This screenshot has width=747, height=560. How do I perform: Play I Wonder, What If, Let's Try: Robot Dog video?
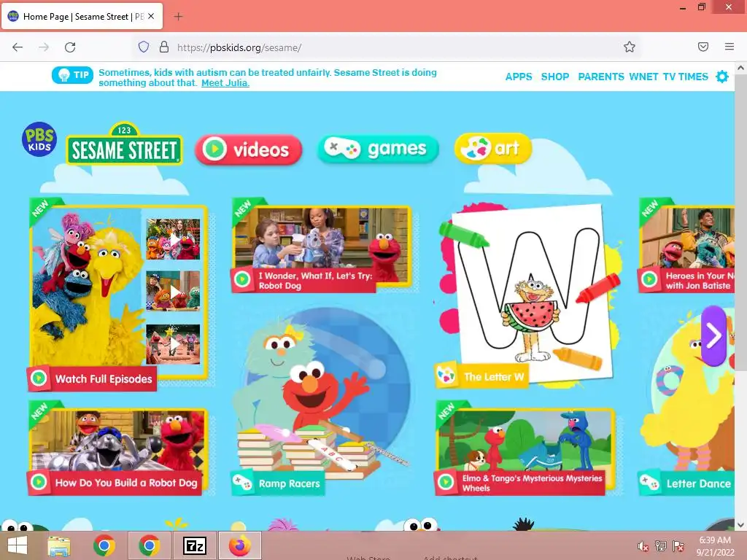coord(322,245)
